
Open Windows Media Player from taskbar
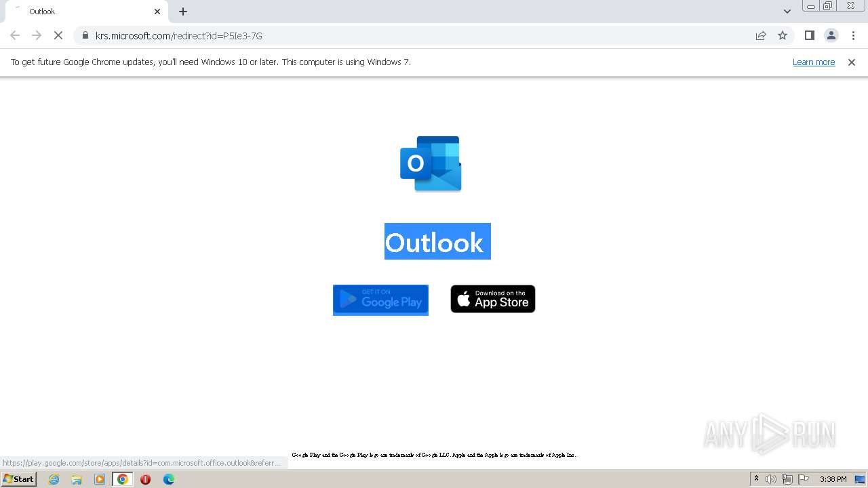100,479
